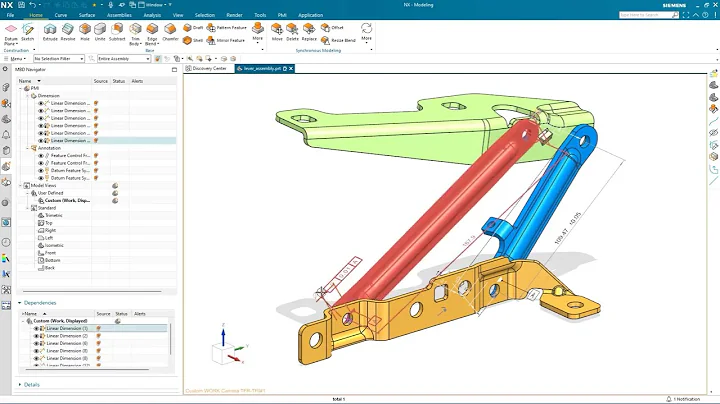Select the Offset region tool
The width and height of the screenshot is (720, 404).
click(x=332, y=28)
